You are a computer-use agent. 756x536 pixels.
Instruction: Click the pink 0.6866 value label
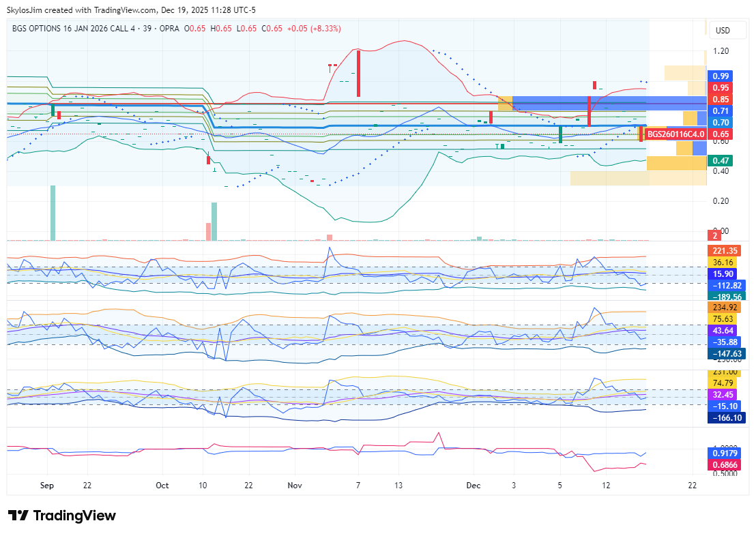pyautogui.click(x=725, y=464)
